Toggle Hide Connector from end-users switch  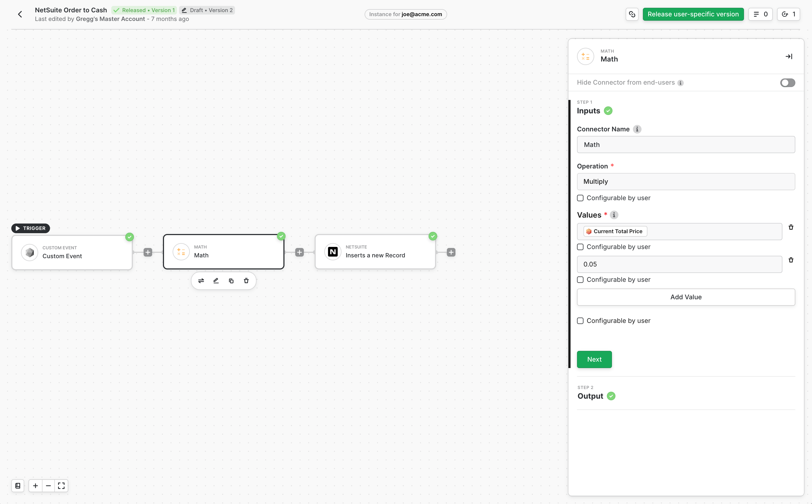[x=787, y=83]
